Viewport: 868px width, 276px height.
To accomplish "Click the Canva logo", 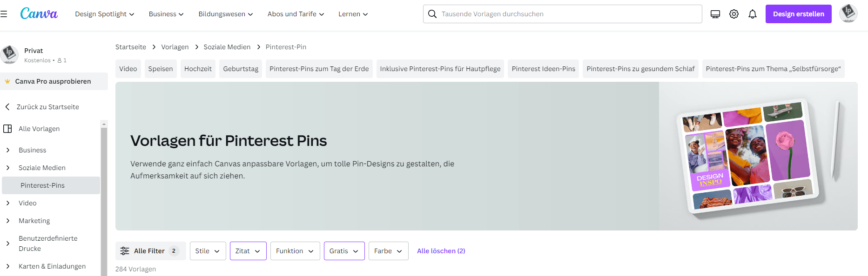I will click(x=39, y=13).
